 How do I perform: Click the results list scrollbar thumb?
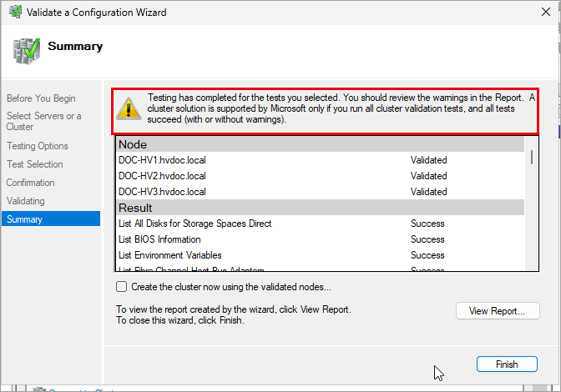532,158
